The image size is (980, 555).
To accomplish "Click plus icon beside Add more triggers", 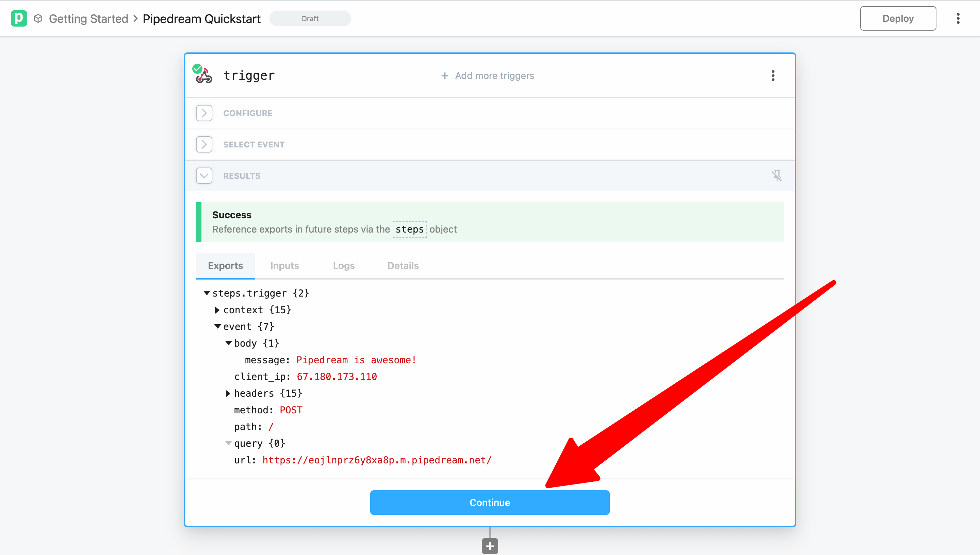I will tap(444, 76).
